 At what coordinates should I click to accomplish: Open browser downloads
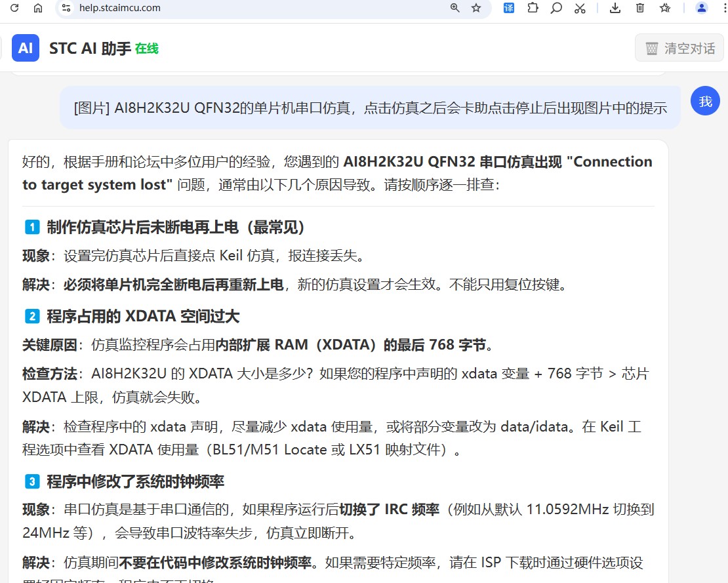(615, 8)
